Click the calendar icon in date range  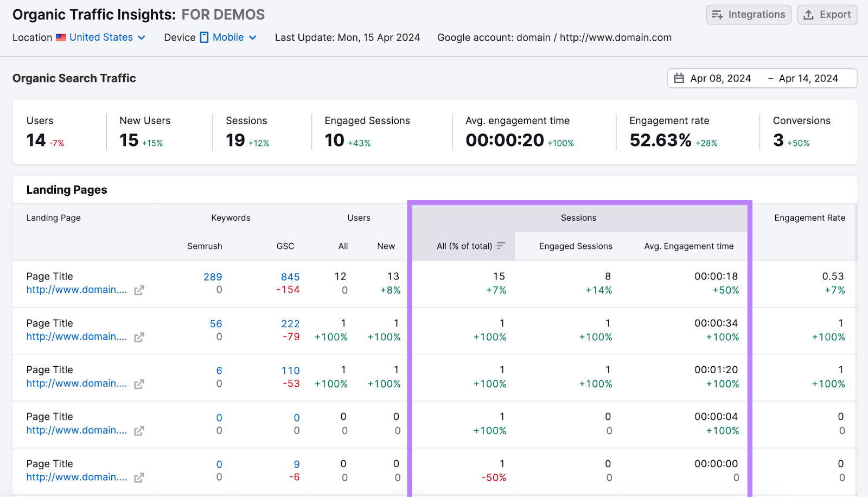(679, 79)
